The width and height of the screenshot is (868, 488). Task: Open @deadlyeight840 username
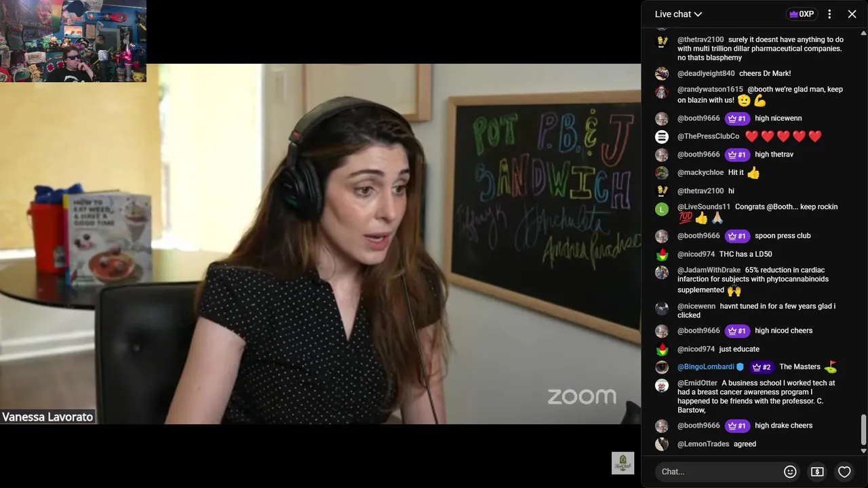(706, 73)
